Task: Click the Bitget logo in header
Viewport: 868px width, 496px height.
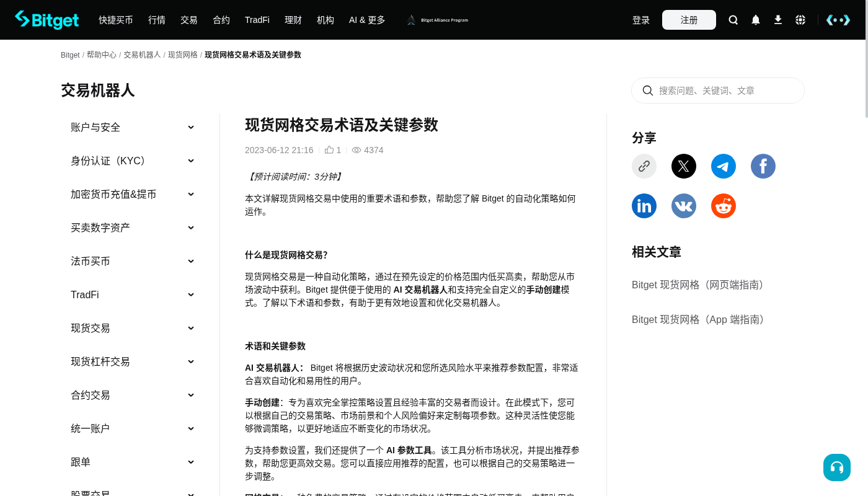Action: pyautogui.click(x=47, y=20)
